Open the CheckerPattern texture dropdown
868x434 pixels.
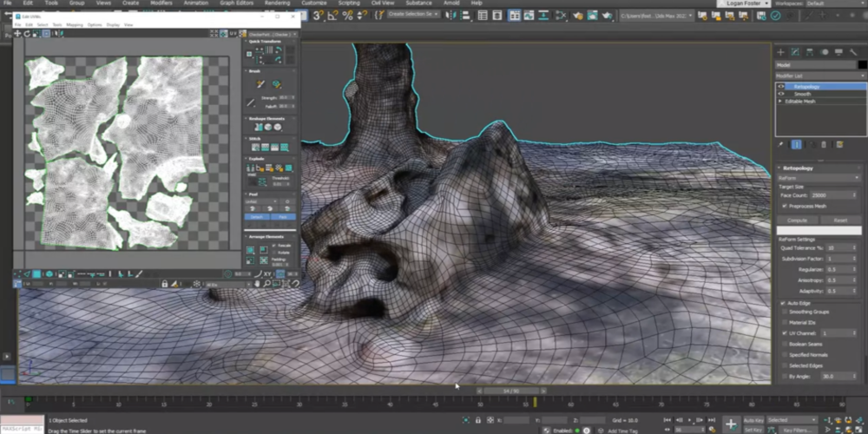coord(273,35)
